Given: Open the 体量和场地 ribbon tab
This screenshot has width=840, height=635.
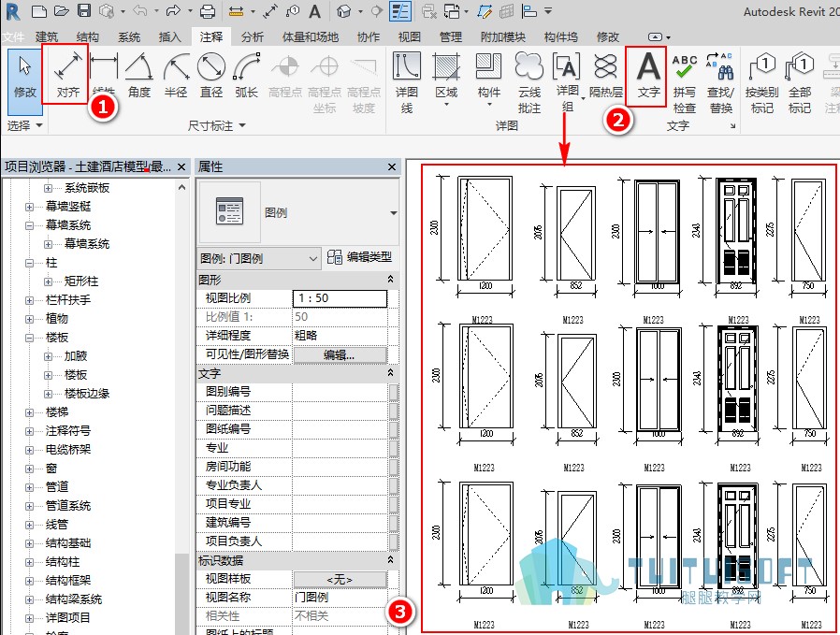Looking at the screenshot, I should pyautogui.click(x=311, y=37).
